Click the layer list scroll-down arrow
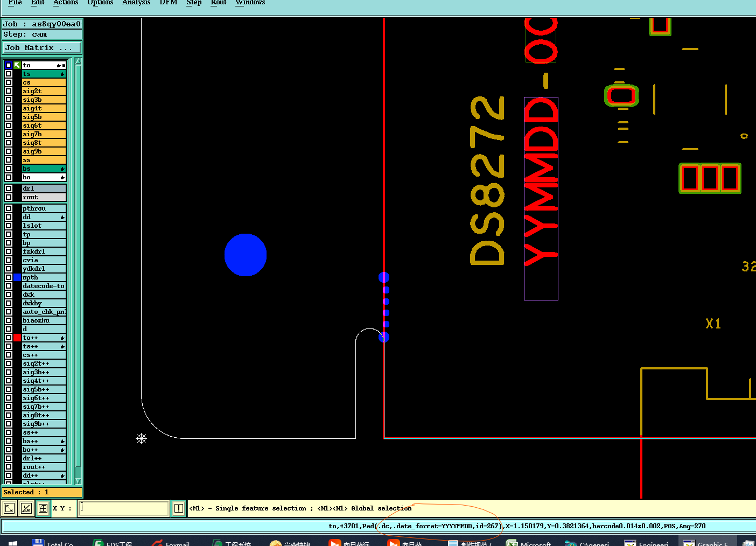This screenshot has height=546, width=756. coord(79,481)
